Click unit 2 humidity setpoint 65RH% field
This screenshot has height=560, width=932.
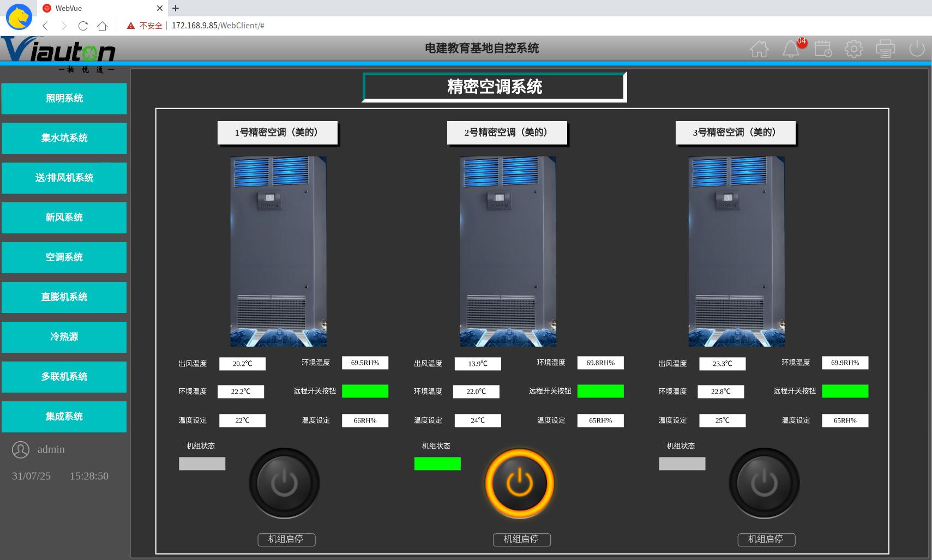600,420
